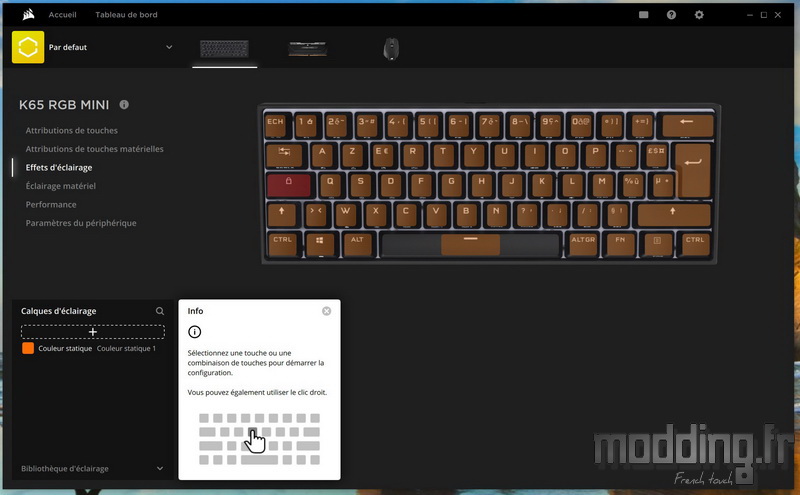Open Éclairage matériel section
800x495 pixels.
[x=61, y=186]
